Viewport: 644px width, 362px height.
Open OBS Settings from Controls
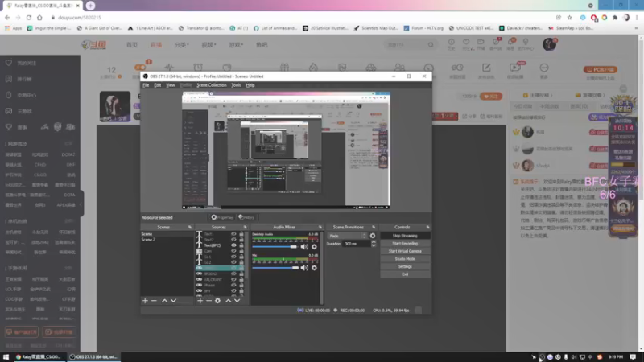405,266
